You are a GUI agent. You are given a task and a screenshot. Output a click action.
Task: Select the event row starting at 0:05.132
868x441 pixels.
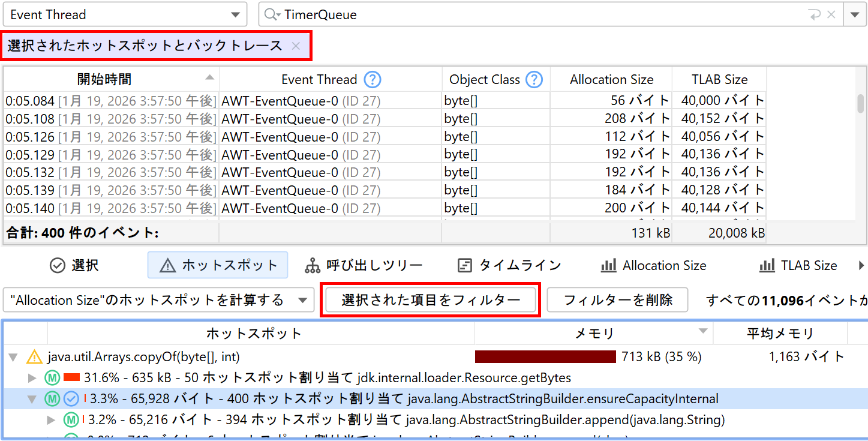click(385, 172)
